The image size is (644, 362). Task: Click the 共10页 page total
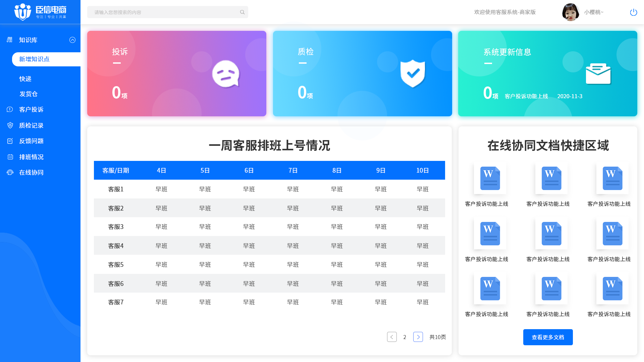pyautogui.click(x=438, y=337)
